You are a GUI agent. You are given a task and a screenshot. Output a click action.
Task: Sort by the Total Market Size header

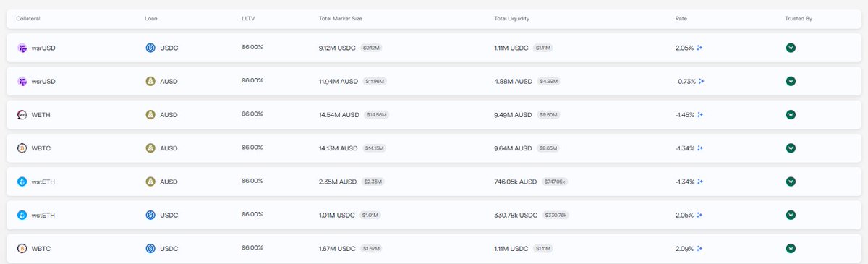tap(340, 18)
